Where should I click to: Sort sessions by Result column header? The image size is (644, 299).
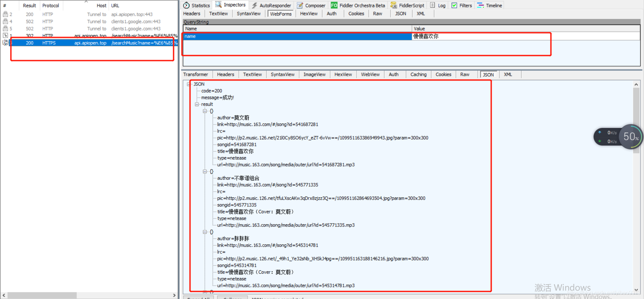[x=30, y=5]
